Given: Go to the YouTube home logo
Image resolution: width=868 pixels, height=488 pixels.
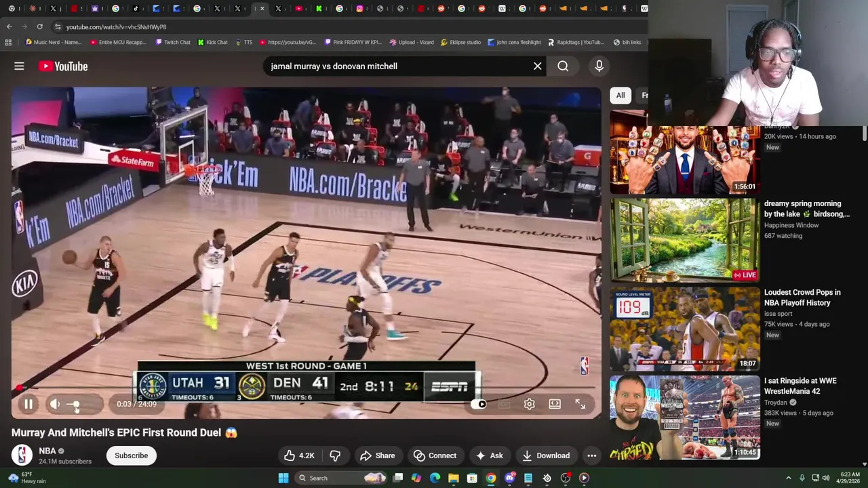Looking at the screenshot, I should (63, 66).
